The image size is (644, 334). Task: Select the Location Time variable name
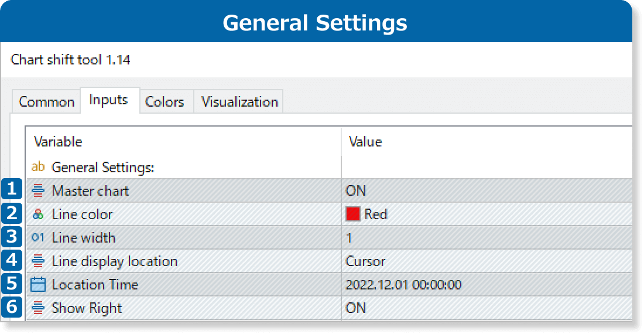[x=95, y=284]
